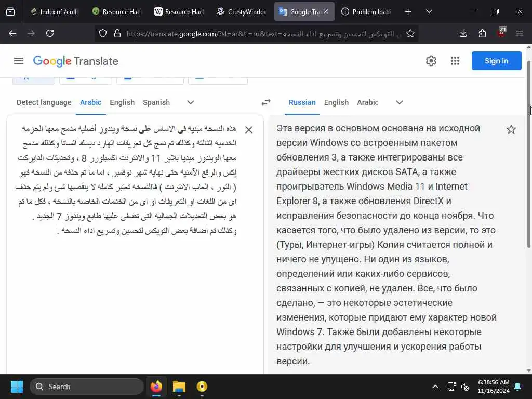Swap source and target languages
The width and height of the screenshot is (532, 399).
pos(266,102)
